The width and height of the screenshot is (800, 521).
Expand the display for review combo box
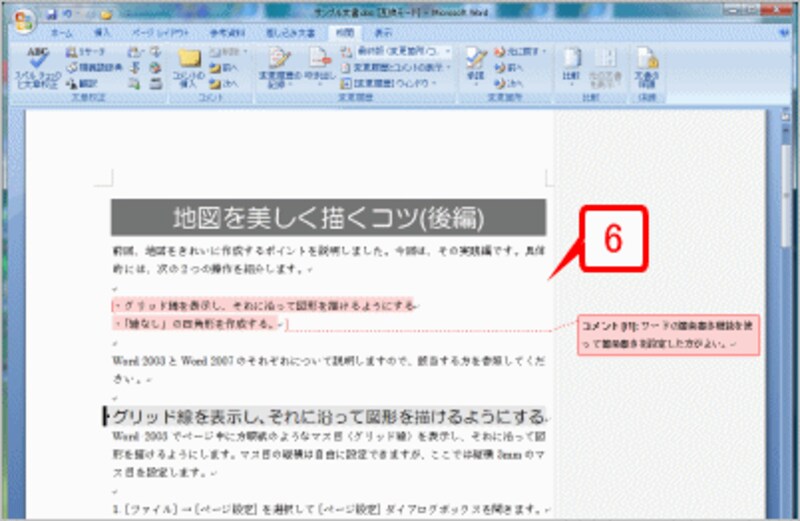coord(447,51)
